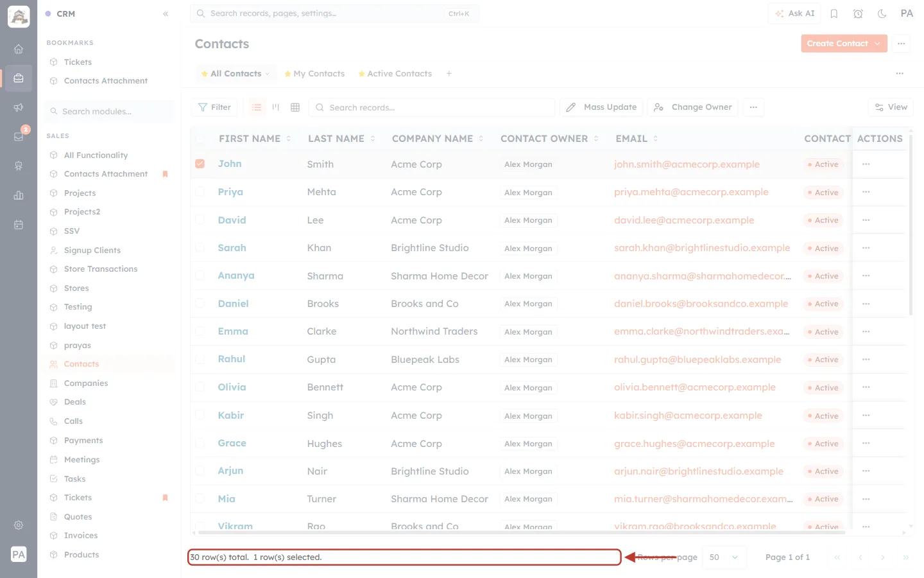Screen dimensions: 924x578
Task: Switch to list view layout icon
Action: click(x=257, y=107)
